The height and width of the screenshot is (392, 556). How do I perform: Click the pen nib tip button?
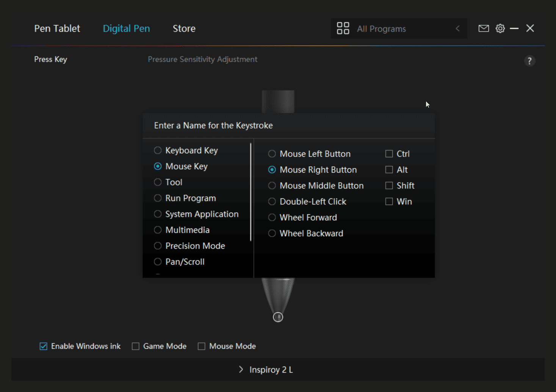pos(278,317)
